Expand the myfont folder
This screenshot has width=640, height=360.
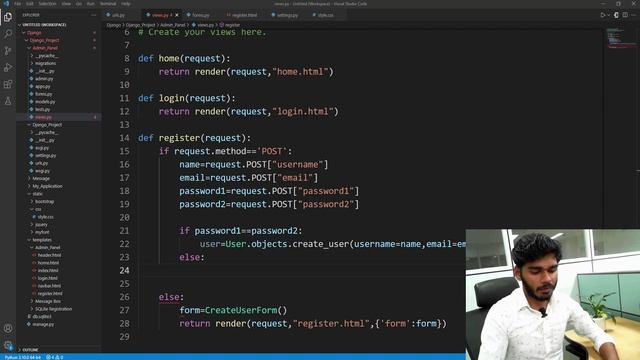42,232
